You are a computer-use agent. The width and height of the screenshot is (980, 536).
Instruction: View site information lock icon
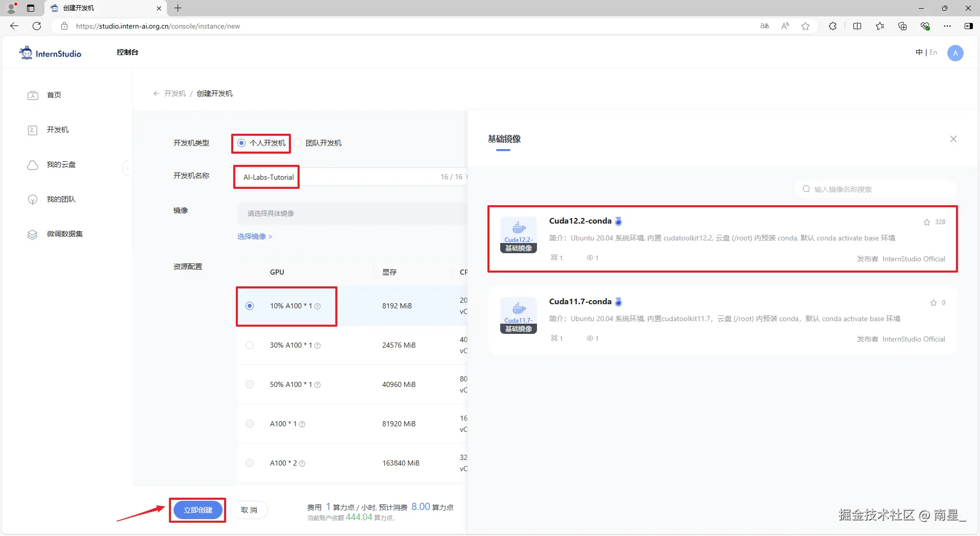[x=64, y=26]
